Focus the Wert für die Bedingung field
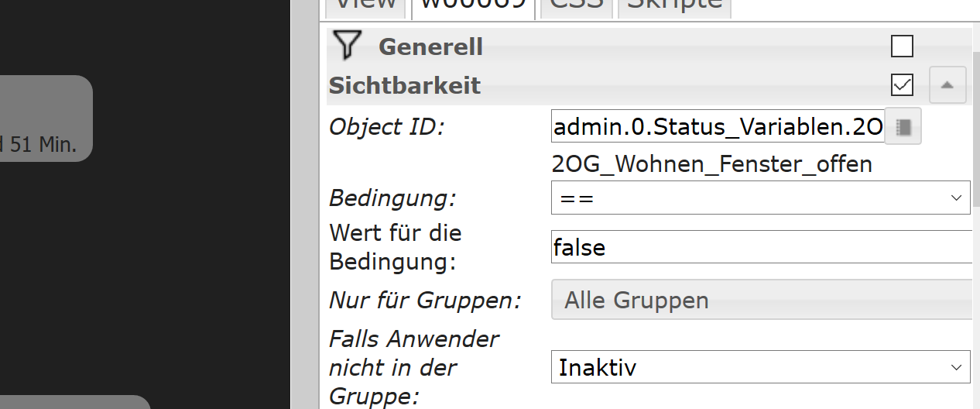 point(761,247)
